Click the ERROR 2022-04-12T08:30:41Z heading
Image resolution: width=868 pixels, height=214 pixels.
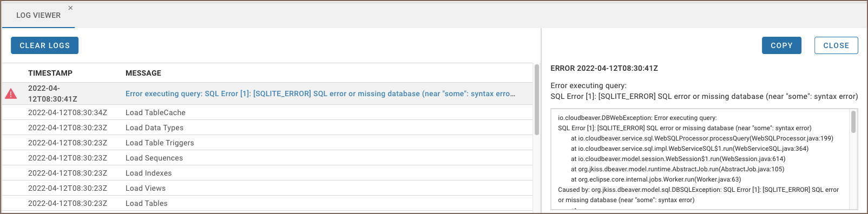tap(604, 68)
